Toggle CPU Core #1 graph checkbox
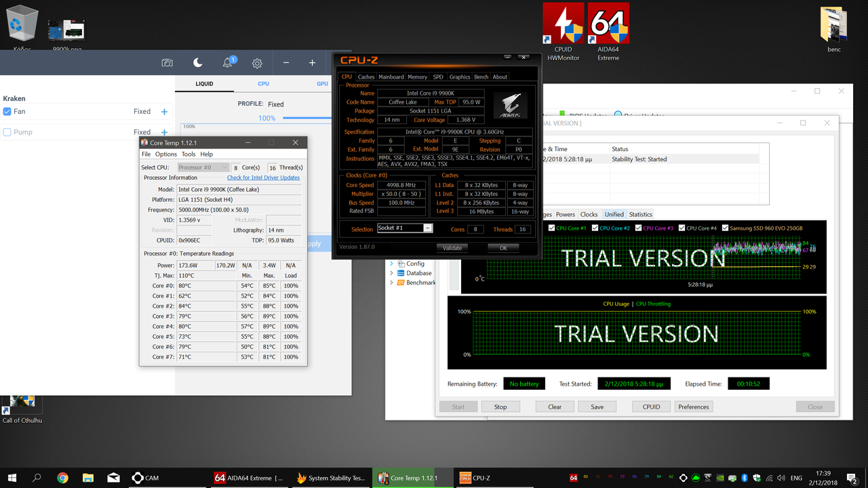This screenshot has width=868, height=488. 552,228
